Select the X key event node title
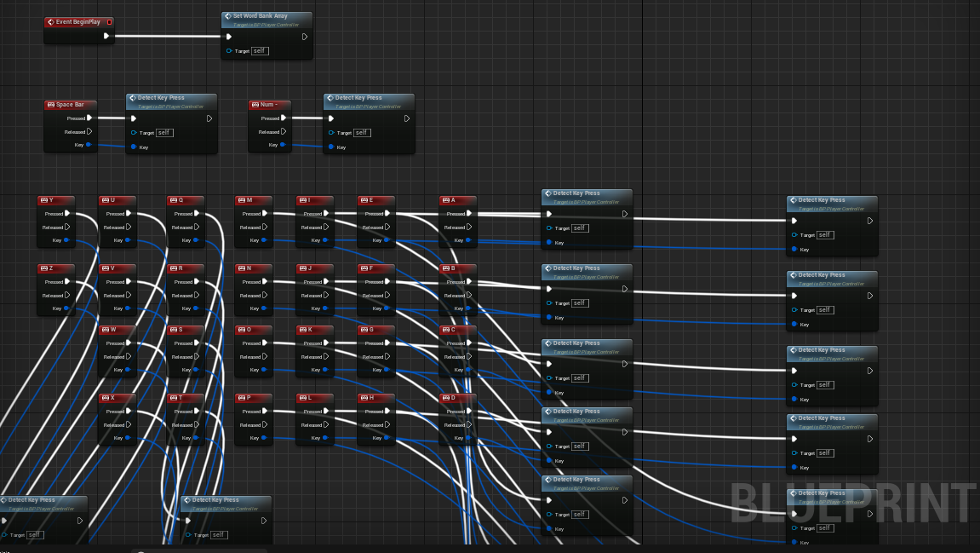 click(x=112, y=398)
